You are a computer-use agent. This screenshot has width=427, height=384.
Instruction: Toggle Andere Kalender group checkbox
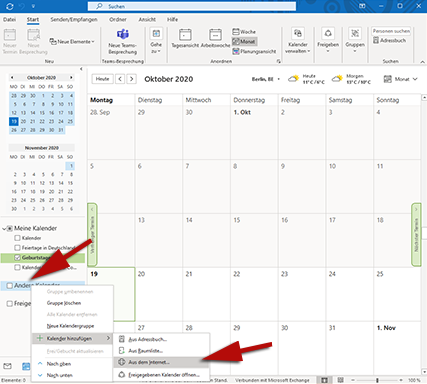[x=10, y=285]
